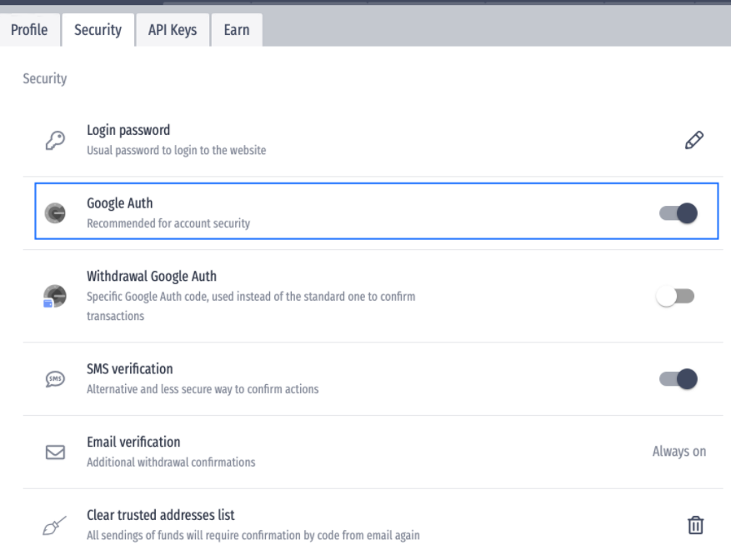The height and width of the screenshot is (560, 731).
Task: Click the SMS speech bubble icon
Action: (55, 378)
